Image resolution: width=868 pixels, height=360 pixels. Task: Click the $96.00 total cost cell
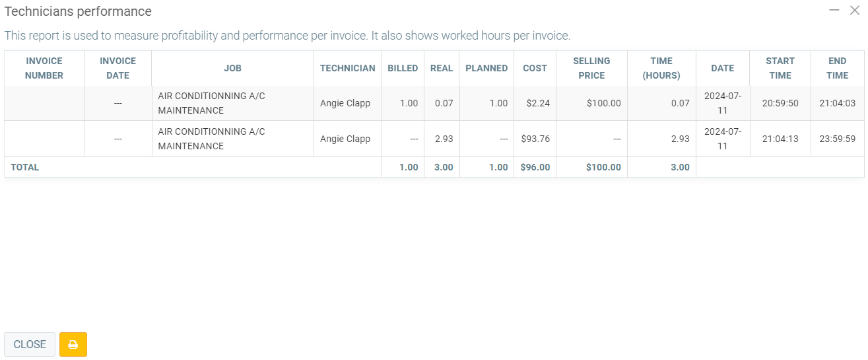coord(535,167)
